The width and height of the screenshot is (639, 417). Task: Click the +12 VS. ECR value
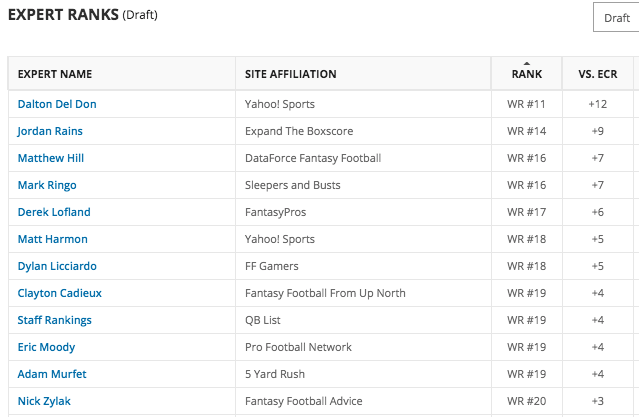(x=597, y=104)
